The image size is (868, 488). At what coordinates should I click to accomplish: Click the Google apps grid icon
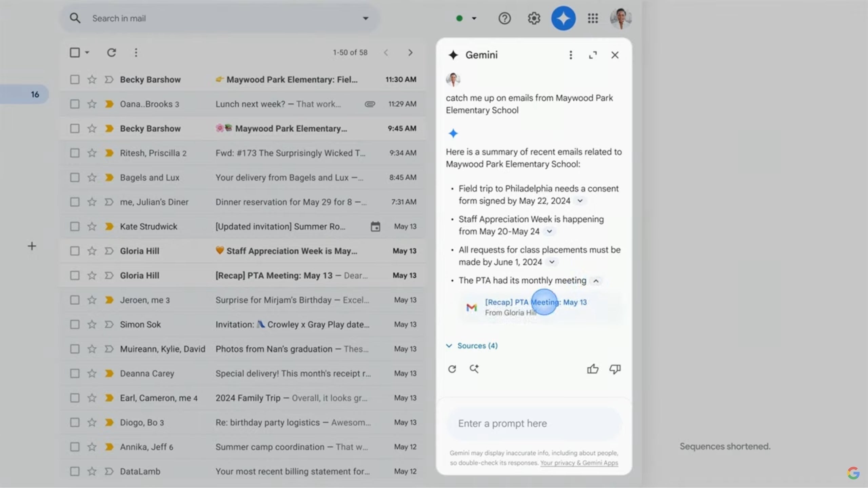click(593, 18)
